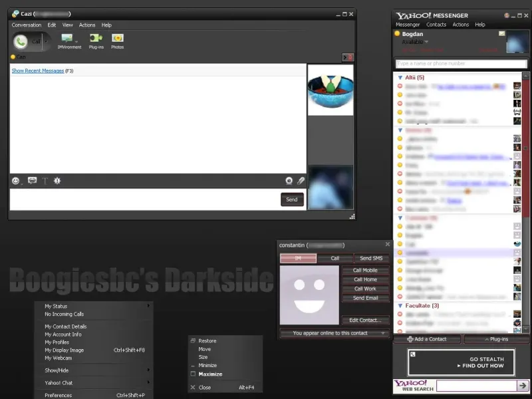Open the Plug-ins puzzle icon in chat toolbar
Image resolution: width=532 pixels, height=399 pixels.
coord(96,41)
